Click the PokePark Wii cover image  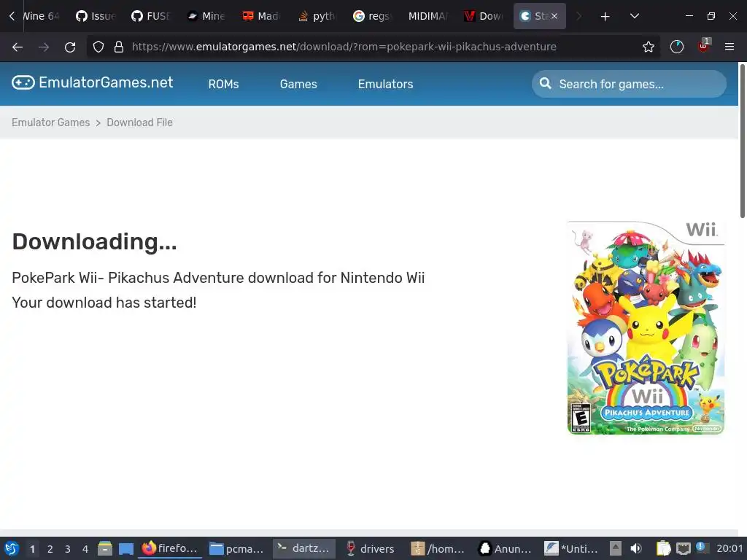tap(646, 327)
